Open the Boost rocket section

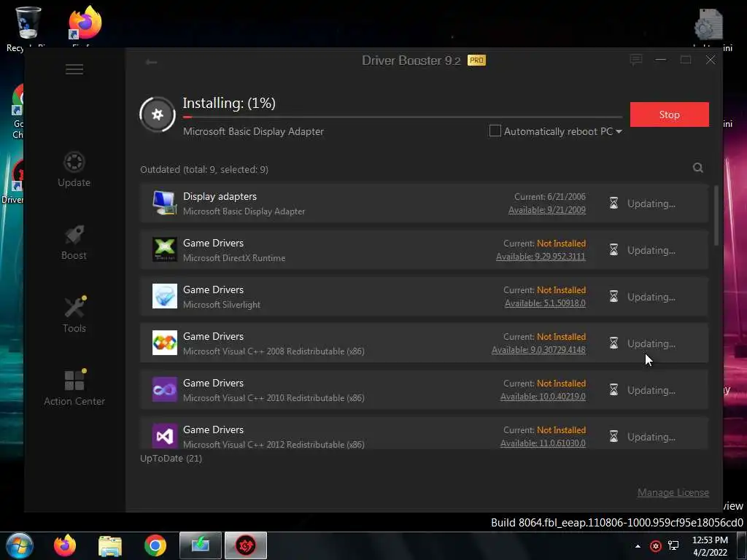click(x=74, y=242)
